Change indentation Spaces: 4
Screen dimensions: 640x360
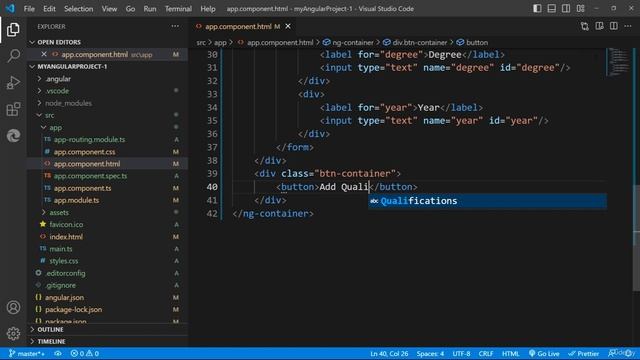pos(430,353)
